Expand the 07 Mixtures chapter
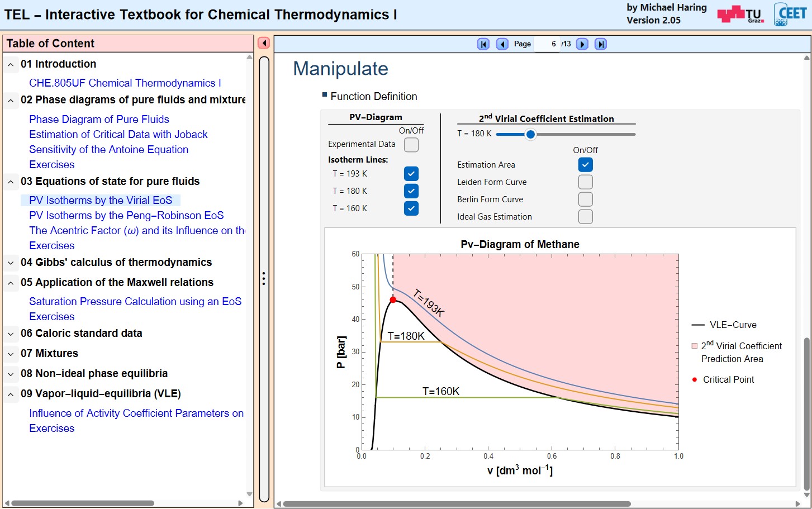 point(11,354)
